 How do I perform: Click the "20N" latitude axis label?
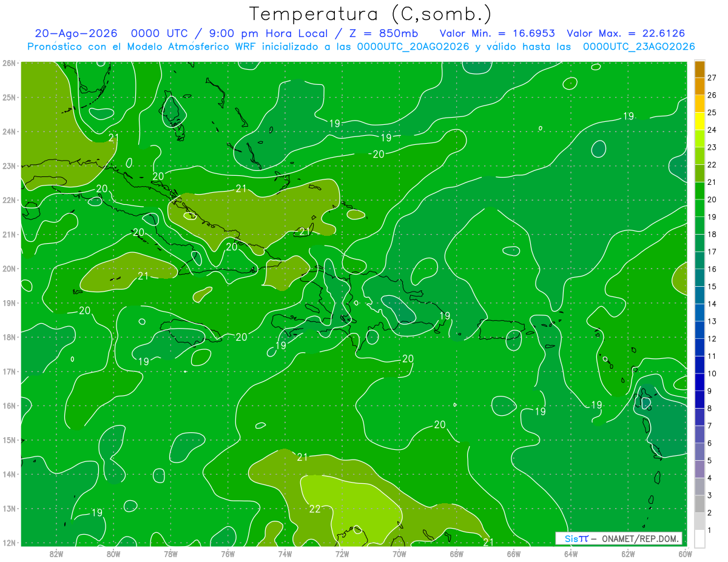pos(9,269)
